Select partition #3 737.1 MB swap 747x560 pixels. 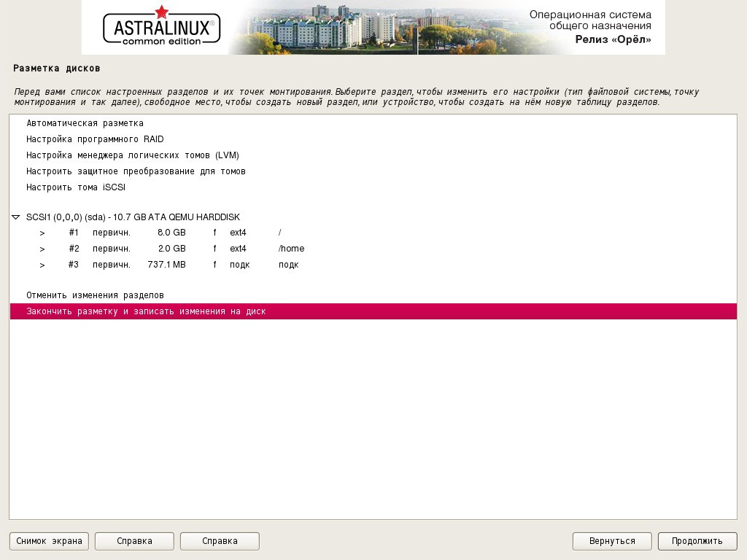coord(373,265)
